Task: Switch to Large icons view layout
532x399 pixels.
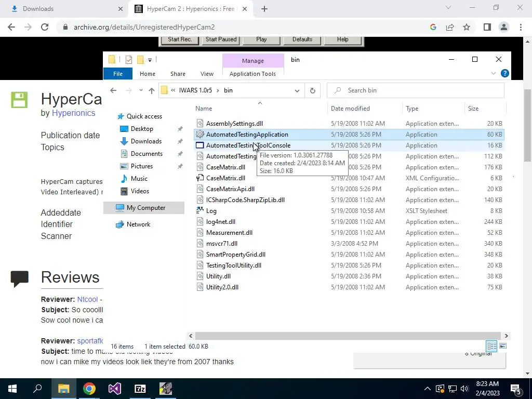Action: (x=503, y=346)
